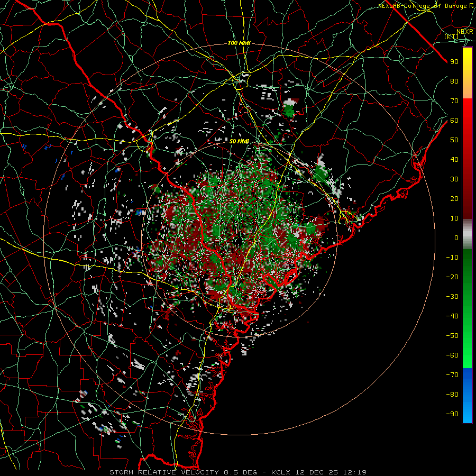The height and width of the screenshot is (476, 476).
Task: Click the "40" value on the velocity scale
Action: 454,160
